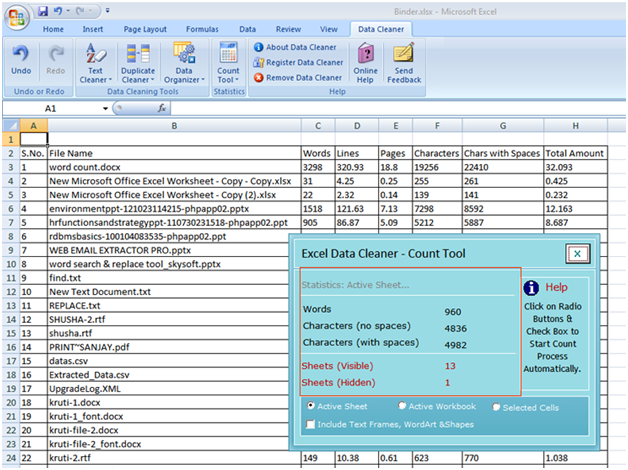The height and width of the screenshot is (470, 628).
Task: Click the 'File Name' header cell
Action: click(x=174, y=153)
